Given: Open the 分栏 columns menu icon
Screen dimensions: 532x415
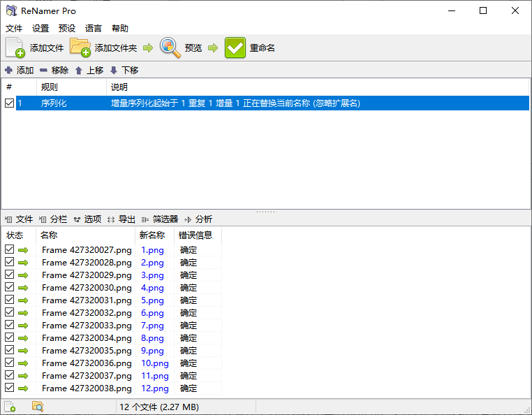Looking at the screenshot, I should click(x=43, y=219).
